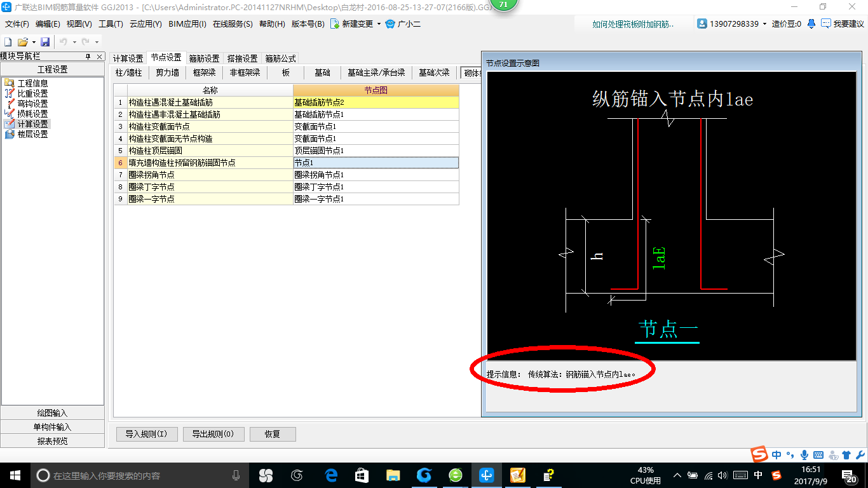Click the Redo arrow icon
Viewport: 868px width, 488px height.
[x=85, y=42]
